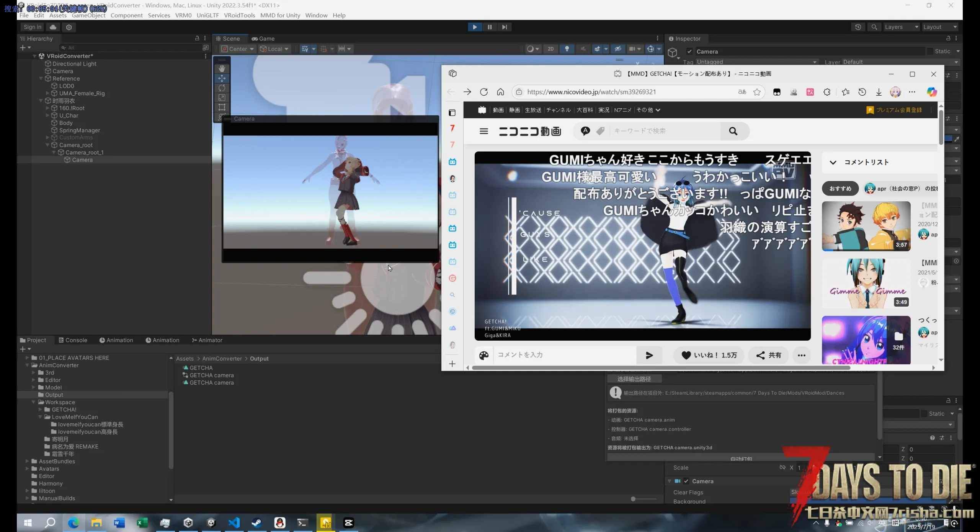
Task: Toggle Static checkbox in Inspector header
Action: tap(929, 51)
